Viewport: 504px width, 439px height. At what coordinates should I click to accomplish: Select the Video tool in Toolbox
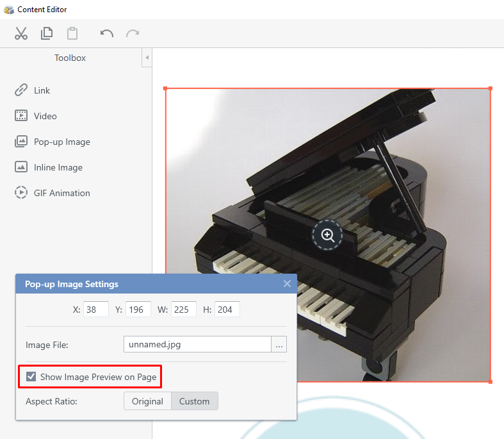(x=45, y=116)
